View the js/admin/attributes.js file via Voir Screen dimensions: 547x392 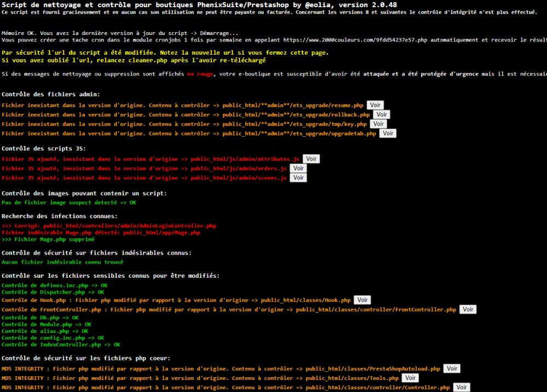point(311,159)
